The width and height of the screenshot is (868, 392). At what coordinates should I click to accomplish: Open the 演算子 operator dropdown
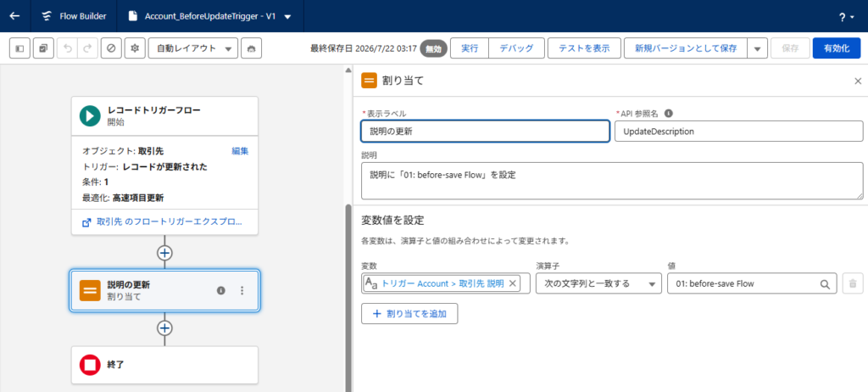(599, 283)
